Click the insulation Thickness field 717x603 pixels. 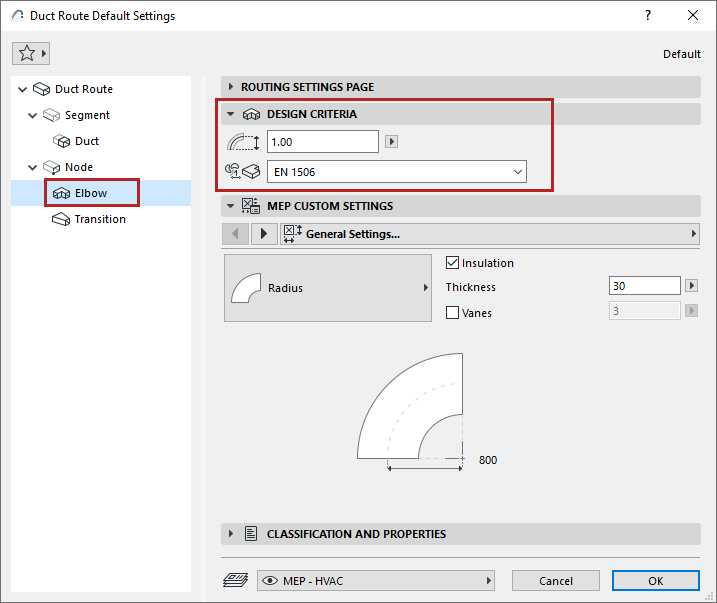pyautogui.click(x=645, y=286)
